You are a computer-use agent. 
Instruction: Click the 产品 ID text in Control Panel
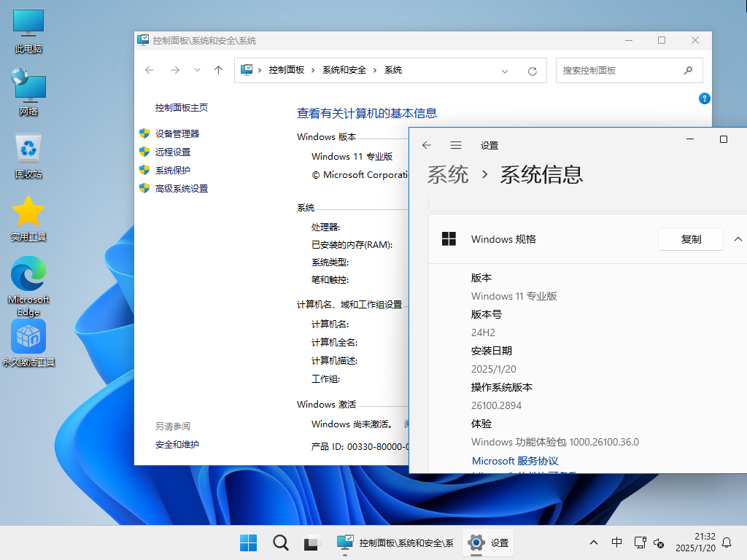pyautogui.click(x=360, y=447)
